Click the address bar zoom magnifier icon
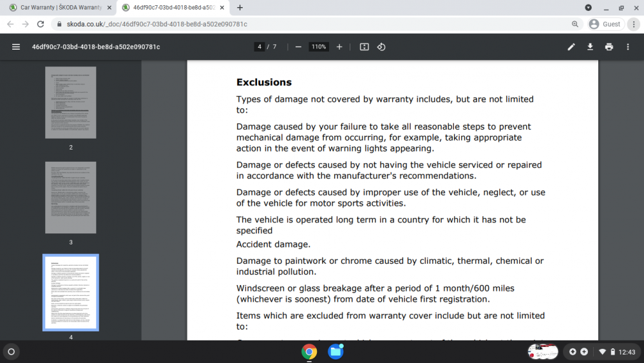The image size is (644, 363). [x=575, y=25]
